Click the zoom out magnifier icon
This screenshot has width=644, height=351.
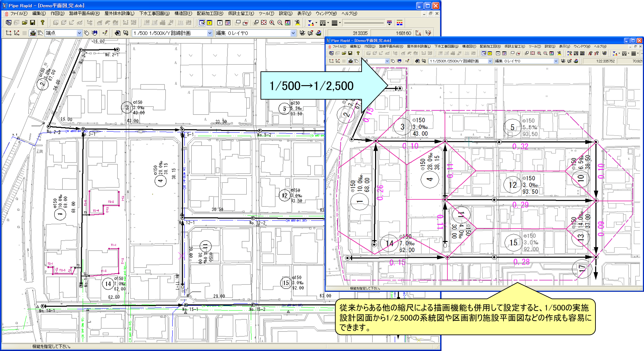pyautogui.click(x=280, y=23)
